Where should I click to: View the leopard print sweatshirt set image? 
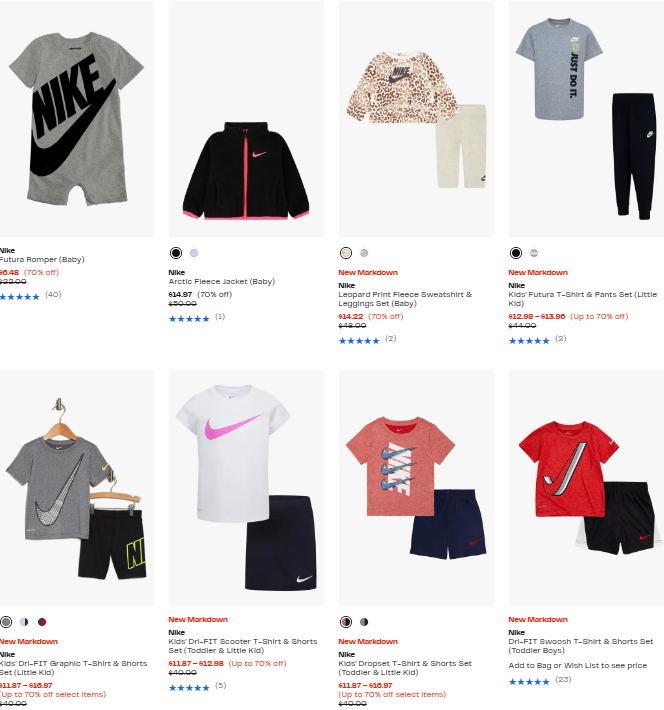tap(416, 119)
